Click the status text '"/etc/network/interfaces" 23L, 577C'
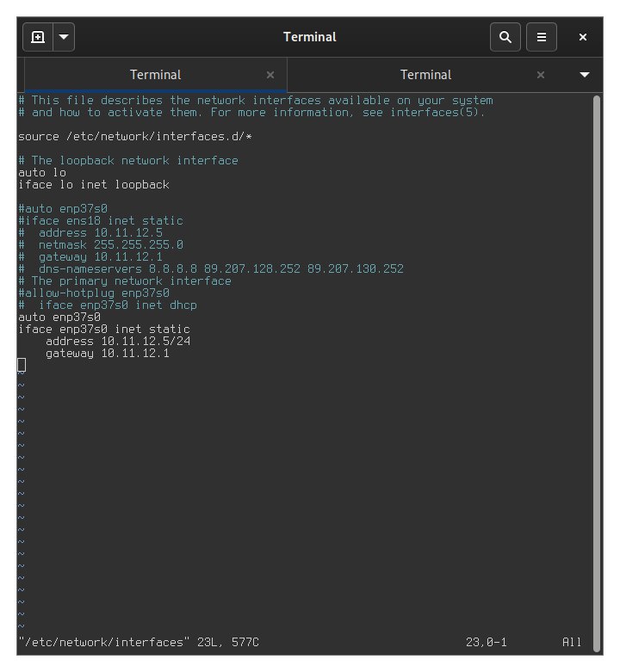 [139, 642]
